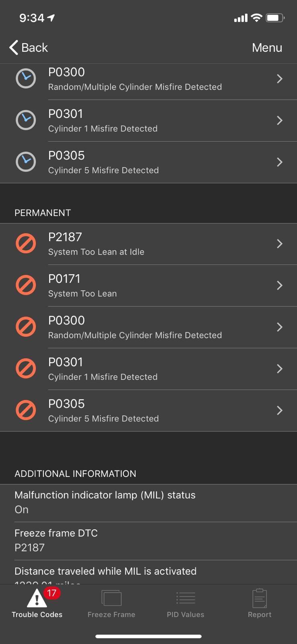297x644 pixels.
Task: Tap the pending clock icon beside P0301
Action: coord(26,120)
